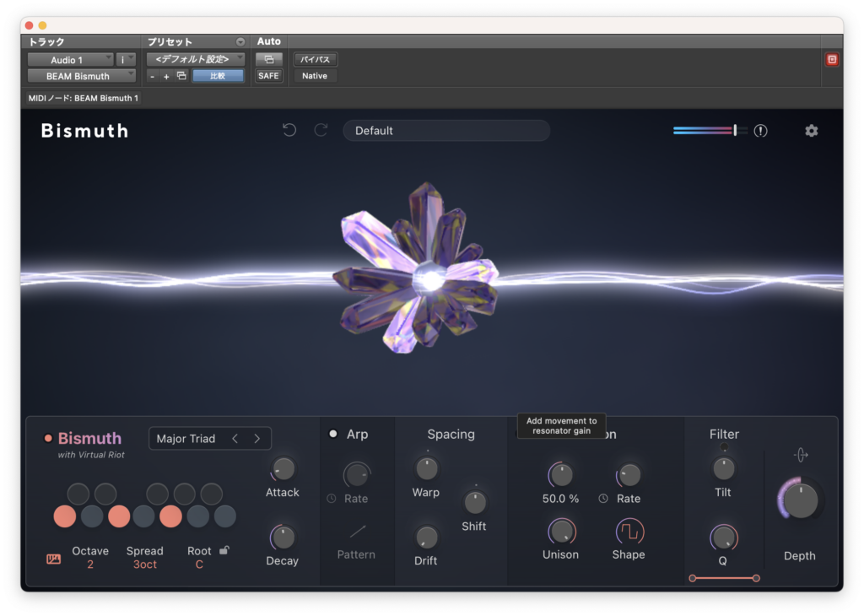The image size is (864, 616).
Task: Click the Shift knob
Action: pos(474,502)
